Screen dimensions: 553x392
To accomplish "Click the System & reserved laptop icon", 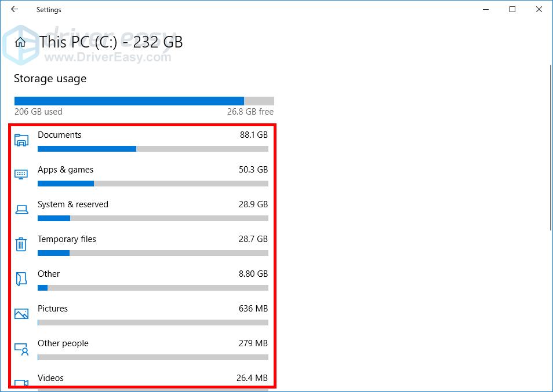I will pyautogui.click(x=21, y=210).
